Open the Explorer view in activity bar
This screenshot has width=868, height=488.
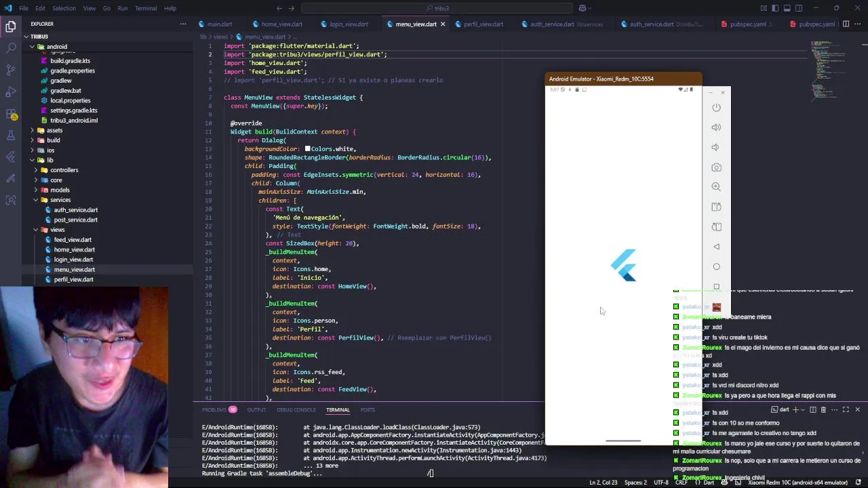[x=11, y=27]
